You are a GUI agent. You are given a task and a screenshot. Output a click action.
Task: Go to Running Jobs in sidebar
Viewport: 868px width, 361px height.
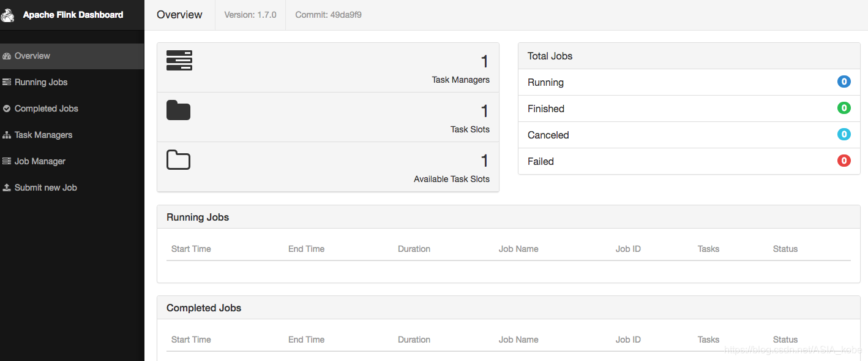pos(72,82)
